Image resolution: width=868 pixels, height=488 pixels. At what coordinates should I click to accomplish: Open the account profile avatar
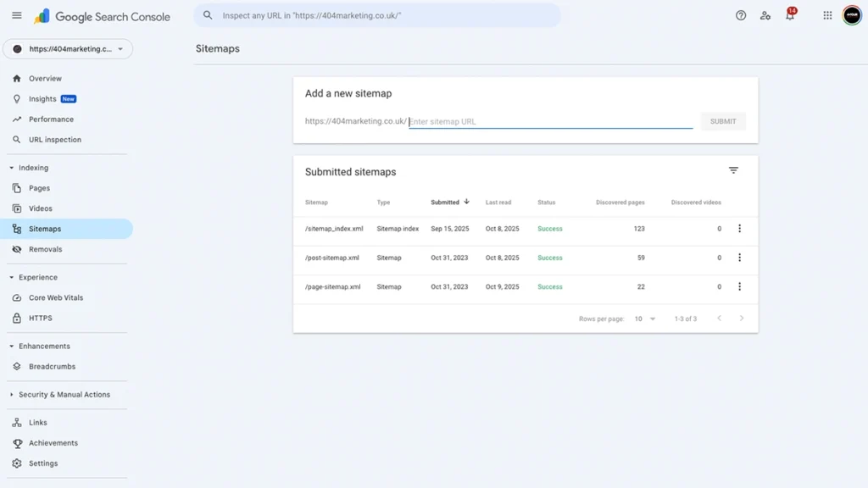(x=851, y=15)
